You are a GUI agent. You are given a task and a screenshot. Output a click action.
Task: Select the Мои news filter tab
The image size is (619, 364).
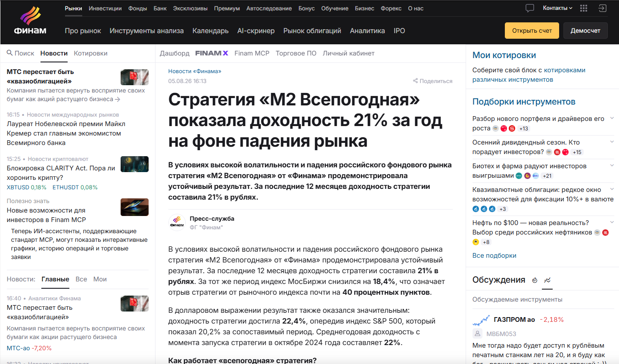[x=100, y=279]
